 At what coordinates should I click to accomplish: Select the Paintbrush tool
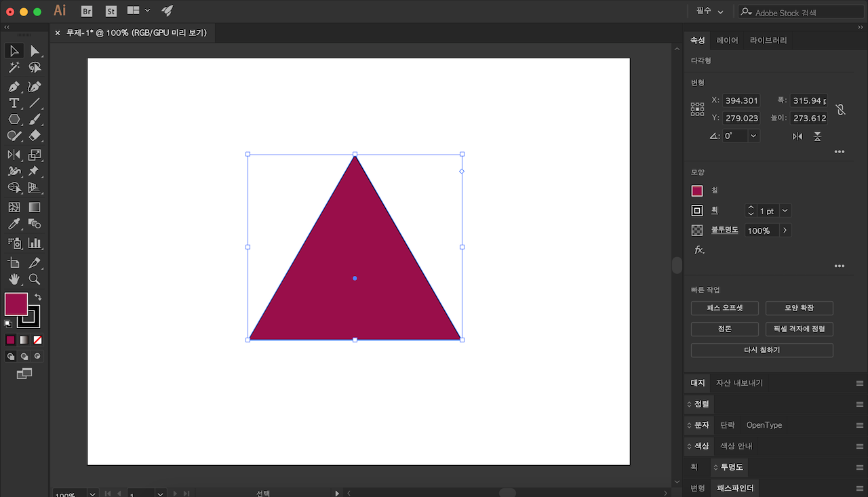[x=35, y=119]
